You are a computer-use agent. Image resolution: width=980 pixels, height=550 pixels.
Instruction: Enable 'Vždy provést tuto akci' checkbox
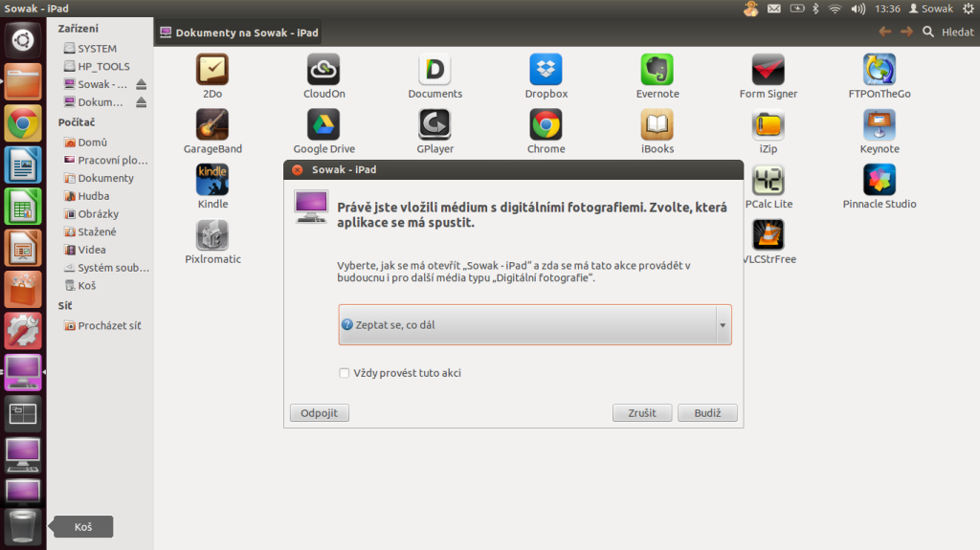pos(344,373)
